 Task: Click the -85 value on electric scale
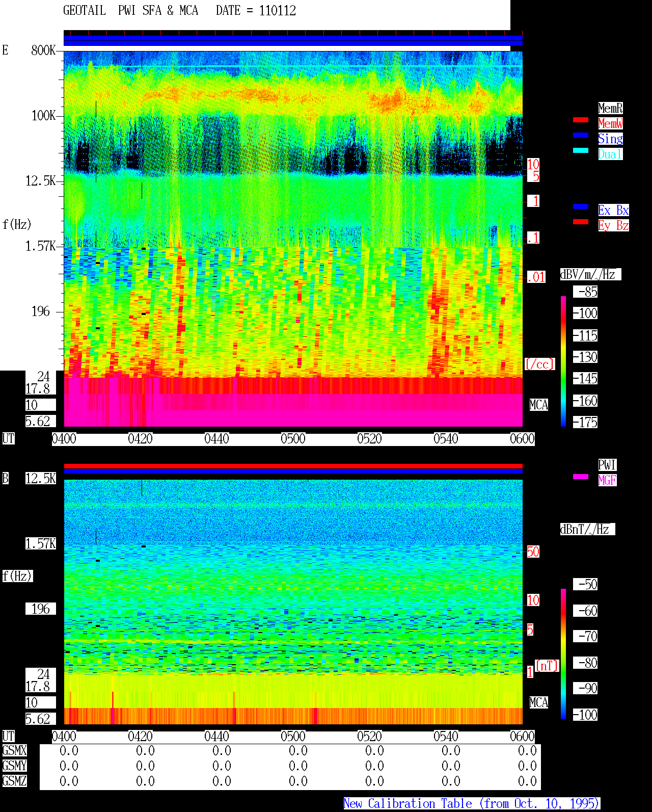(x=588, y=292)
